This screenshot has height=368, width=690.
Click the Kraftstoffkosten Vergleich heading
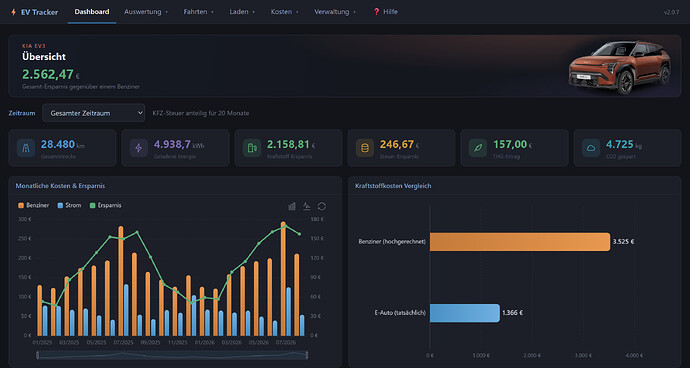393,186
